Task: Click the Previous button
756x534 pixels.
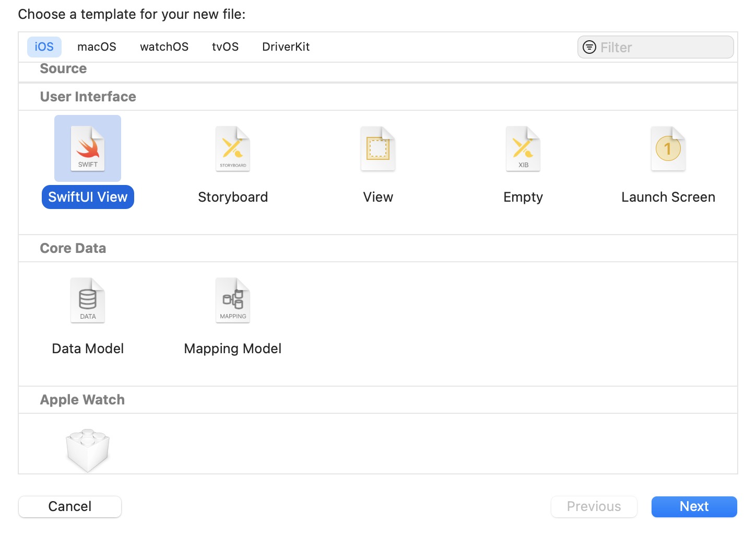Action: 594,507
